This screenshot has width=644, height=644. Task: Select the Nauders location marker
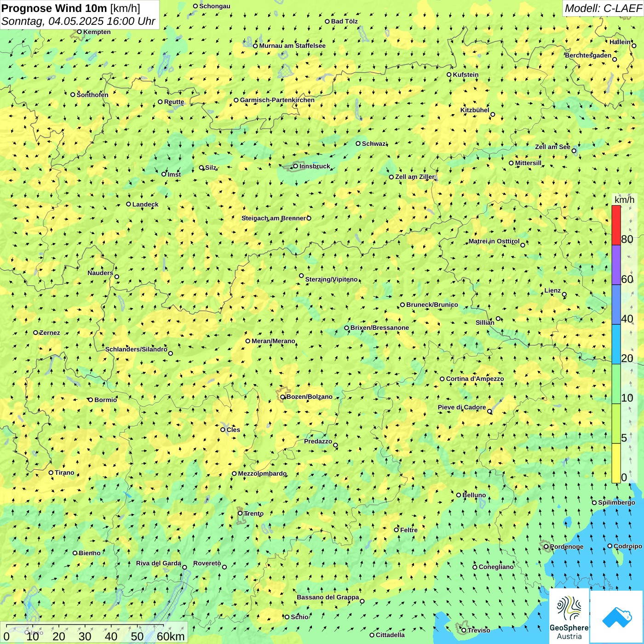coord(117,276)
